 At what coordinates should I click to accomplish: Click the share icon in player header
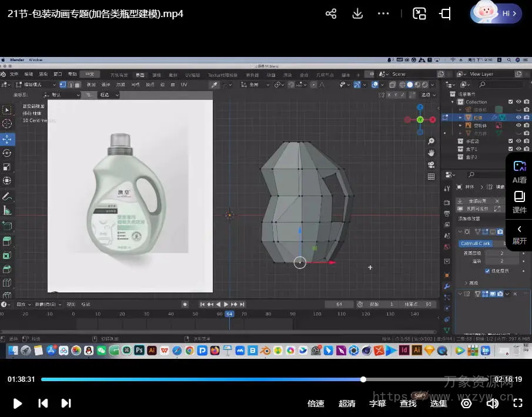[x=331, y=14]
